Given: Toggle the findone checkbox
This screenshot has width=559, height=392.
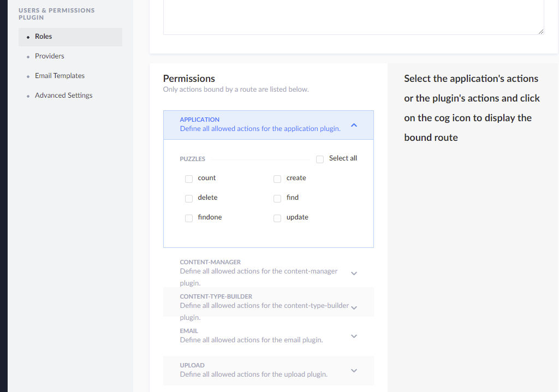Looking at the screenshot, I should [189, 218].
